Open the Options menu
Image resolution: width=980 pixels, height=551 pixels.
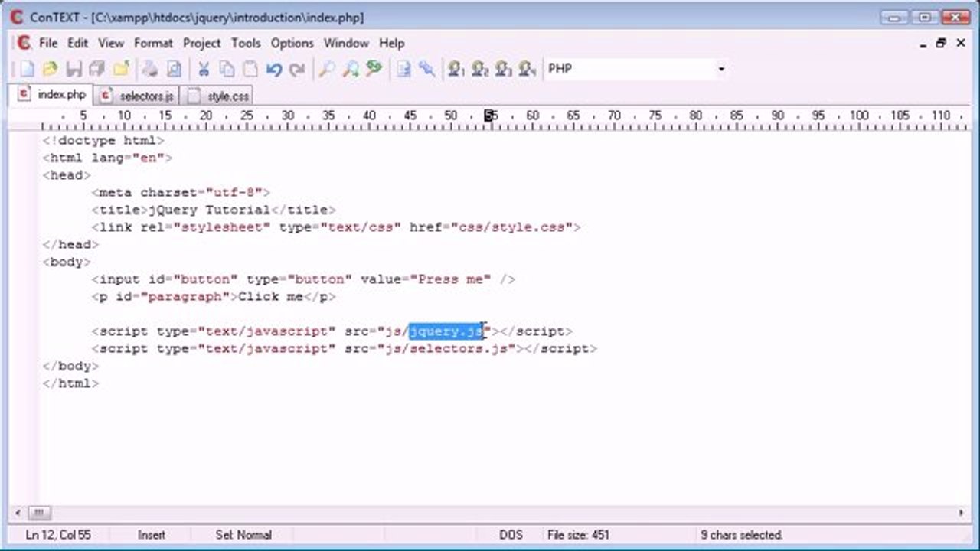292,43
